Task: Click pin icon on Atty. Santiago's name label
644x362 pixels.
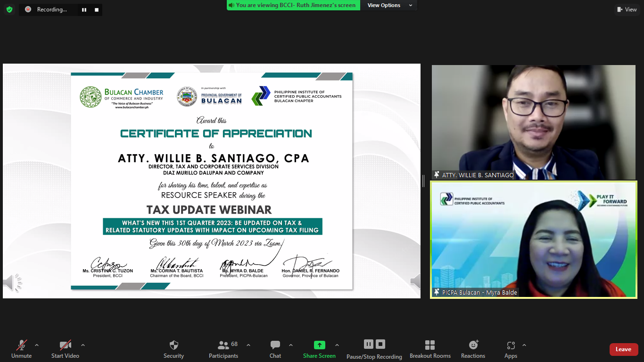Action: (x=437, y=175)
